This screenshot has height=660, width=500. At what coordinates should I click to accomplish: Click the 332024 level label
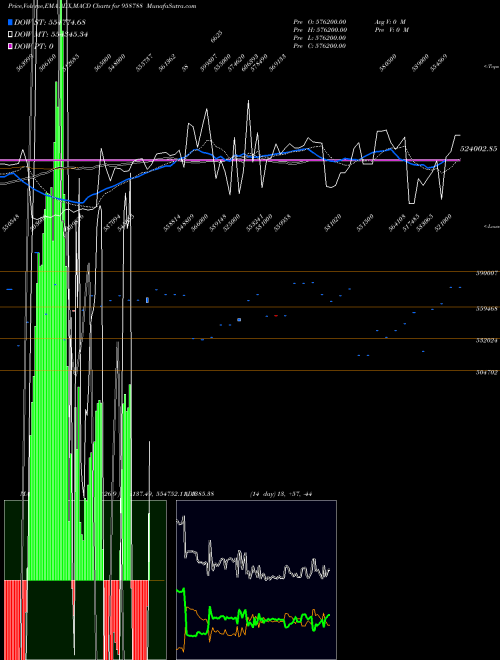coord(487,340)
